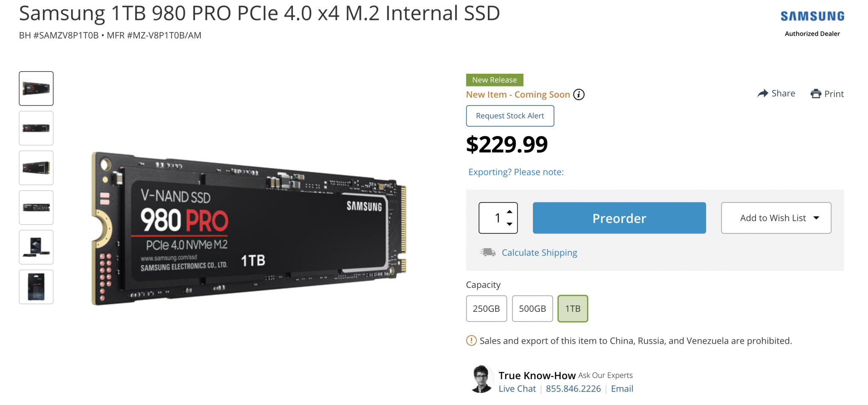Select the 500GB capacity option
Viewport: 868px width, 405px height.
tap(532, 308)
